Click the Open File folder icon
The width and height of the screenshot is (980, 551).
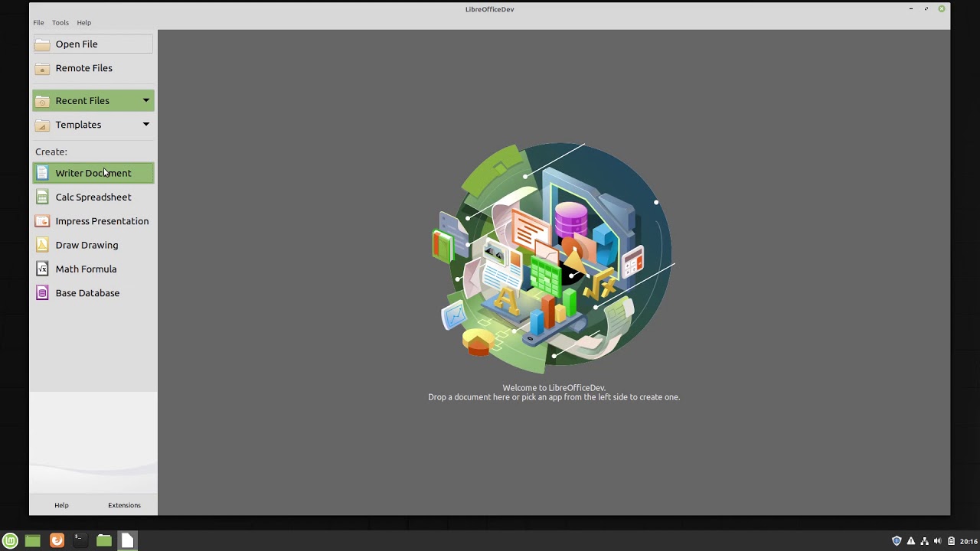click(43, 44)
